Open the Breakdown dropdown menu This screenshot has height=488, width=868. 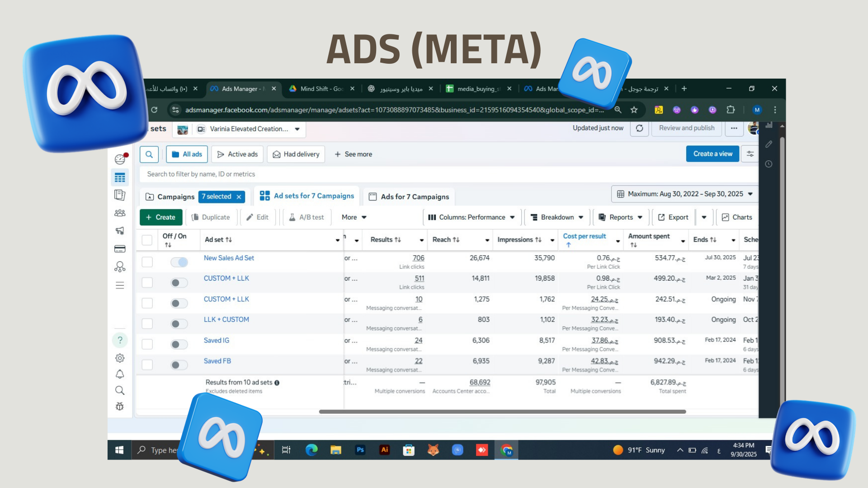557,217
